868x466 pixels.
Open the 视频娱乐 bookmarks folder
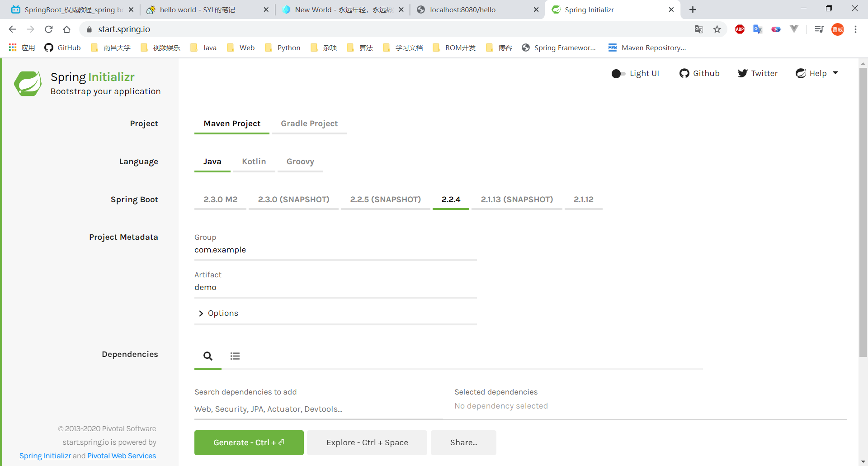160,48
